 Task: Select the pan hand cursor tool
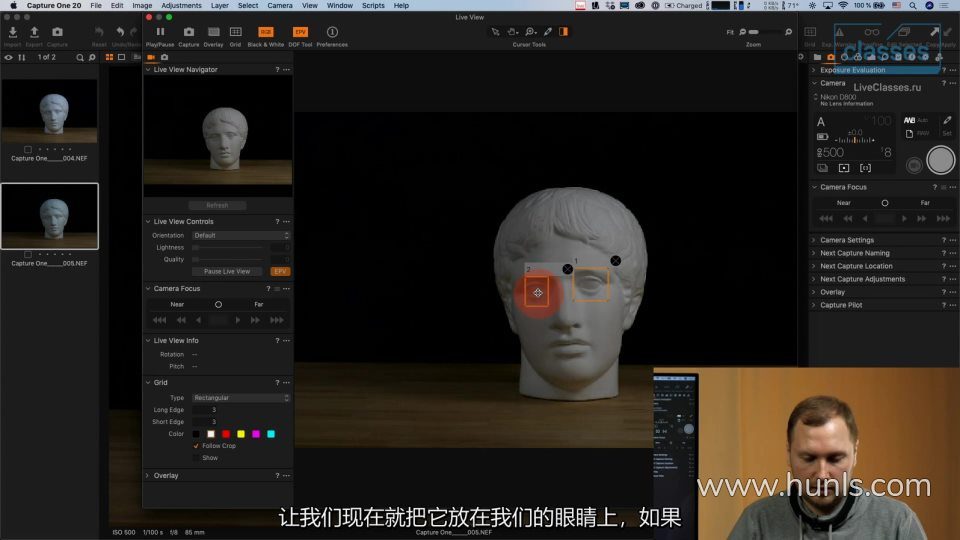click(513, 32)
